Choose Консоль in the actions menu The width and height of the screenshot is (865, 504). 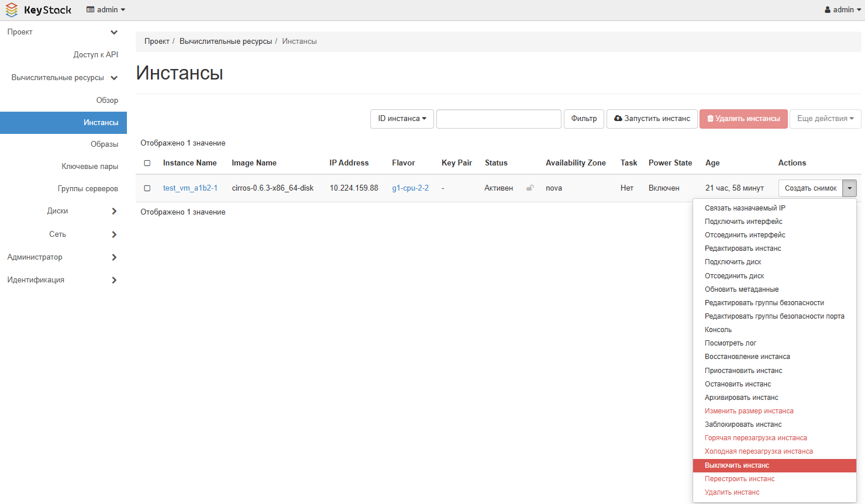coord(718,330)
